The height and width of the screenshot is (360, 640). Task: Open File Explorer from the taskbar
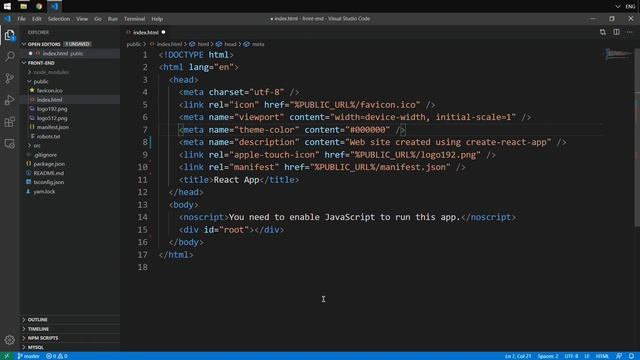click(23, 6)
